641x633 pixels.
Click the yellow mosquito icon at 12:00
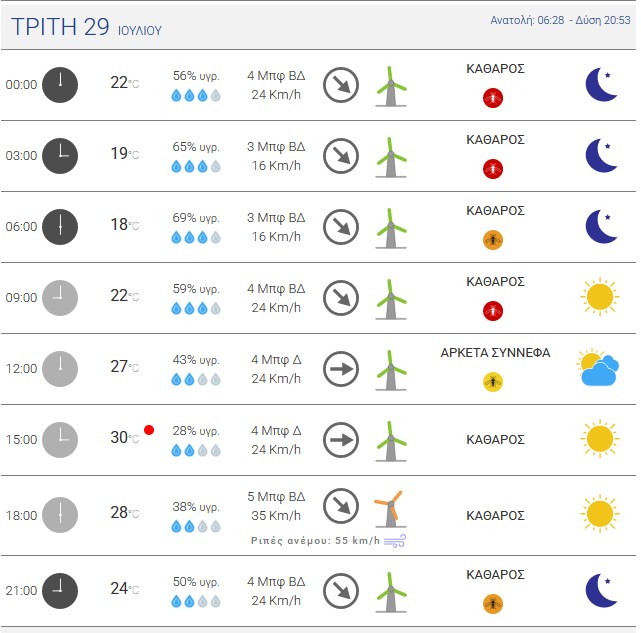(493, 382)
